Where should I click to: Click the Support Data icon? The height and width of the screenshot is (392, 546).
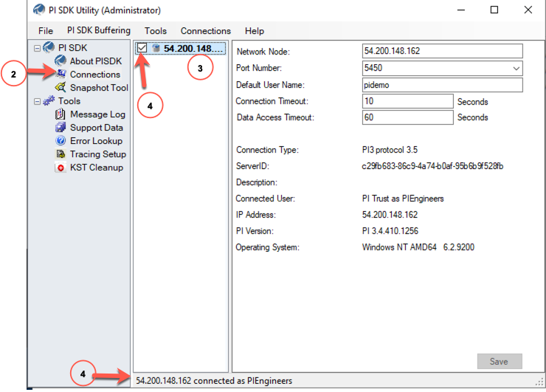click(62, 128)
